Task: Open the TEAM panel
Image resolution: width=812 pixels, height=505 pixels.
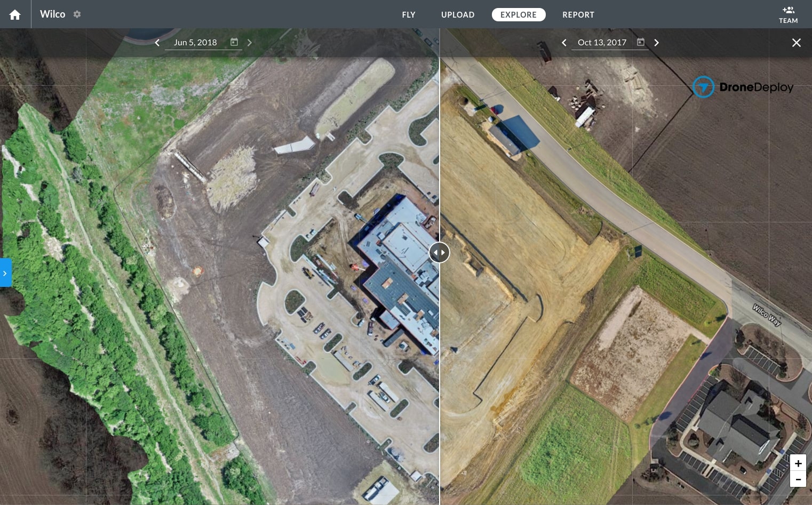Action: (788, 14)
